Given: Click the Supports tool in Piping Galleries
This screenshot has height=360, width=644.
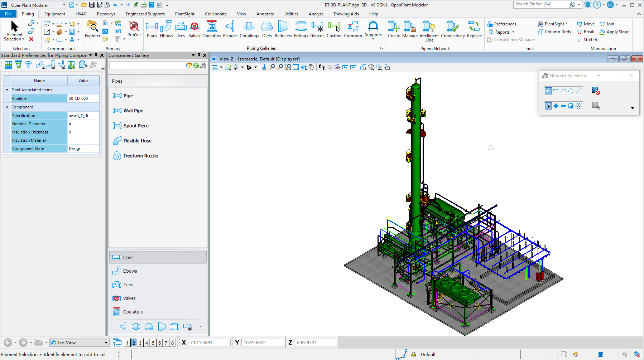Looking at the screenshot, I should [x=373, y=30].
